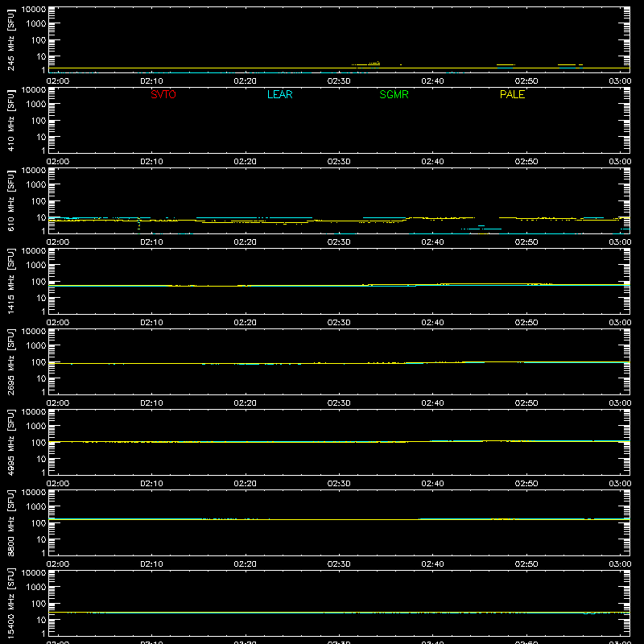Click the "610 MHz [SFU]" axis title
The height and width of the screenshot is (644, 644).
click(x=10, y=201)
